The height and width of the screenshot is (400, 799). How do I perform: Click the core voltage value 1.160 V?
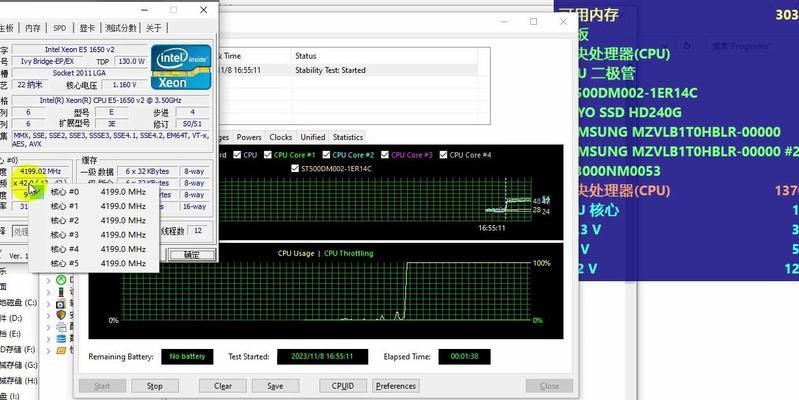[x=124, y=85]
